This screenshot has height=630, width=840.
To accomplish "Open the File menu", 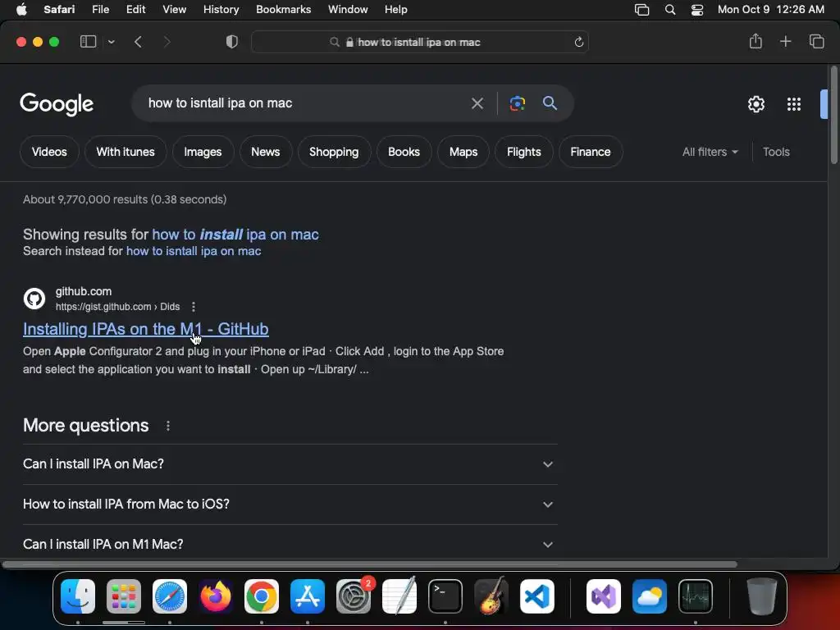I will pos(100,10).
